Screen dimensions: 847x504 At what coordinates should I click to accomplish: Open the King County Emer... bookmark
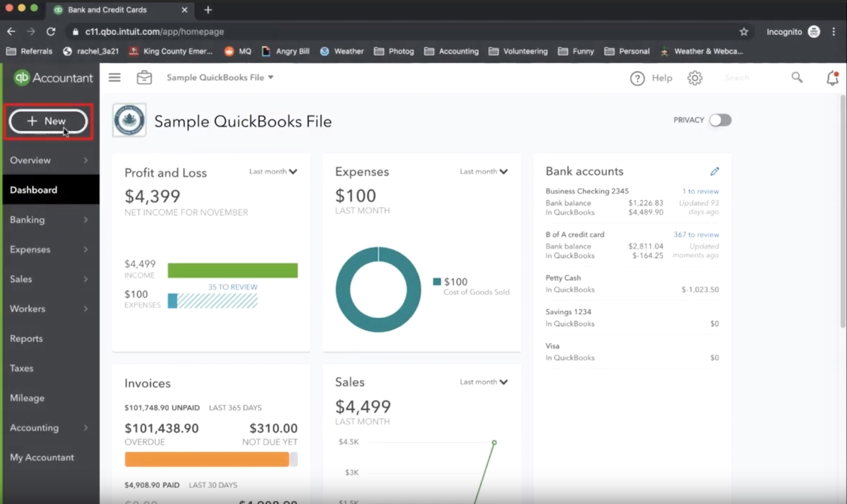pos(171,51)
